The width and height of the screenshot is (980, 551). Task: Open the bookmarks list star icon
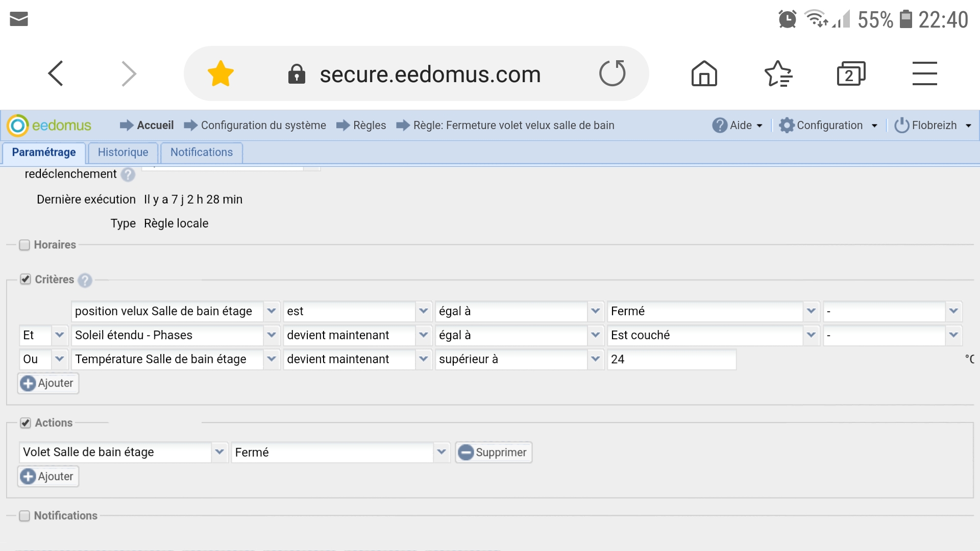point(778,73)
